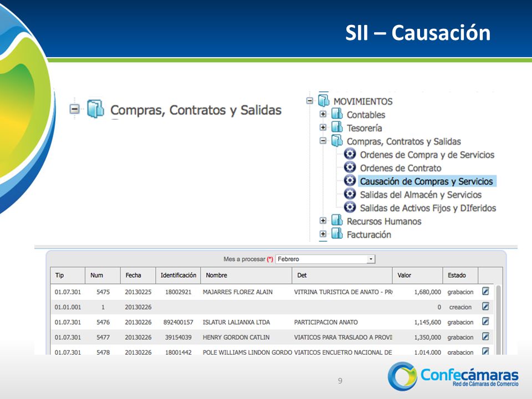The width and height of the screenshot is (532, 399).
Task: Sort by the Identificación column header
Action: (x=178, y=275)
